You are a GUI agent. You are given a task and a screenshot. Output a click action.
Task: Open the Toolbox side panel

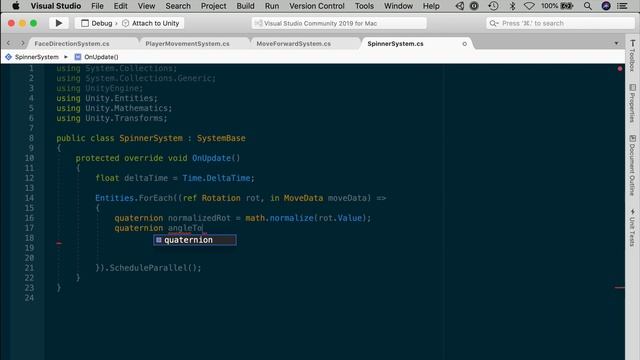pos(632,56)
